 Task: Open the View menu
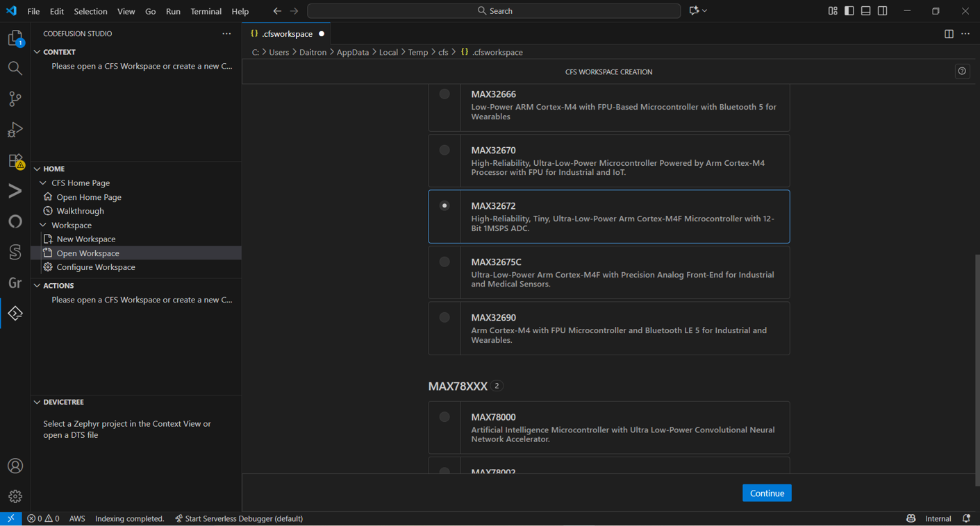click(126, 11)
